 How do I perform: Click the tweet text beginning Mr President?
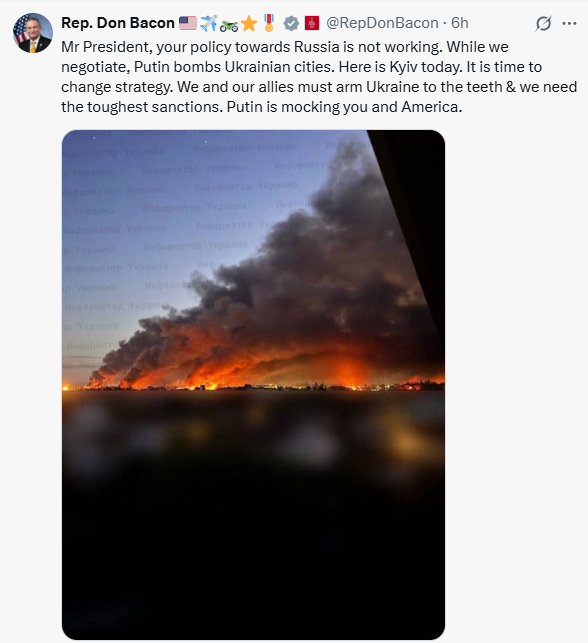[319, 77]
